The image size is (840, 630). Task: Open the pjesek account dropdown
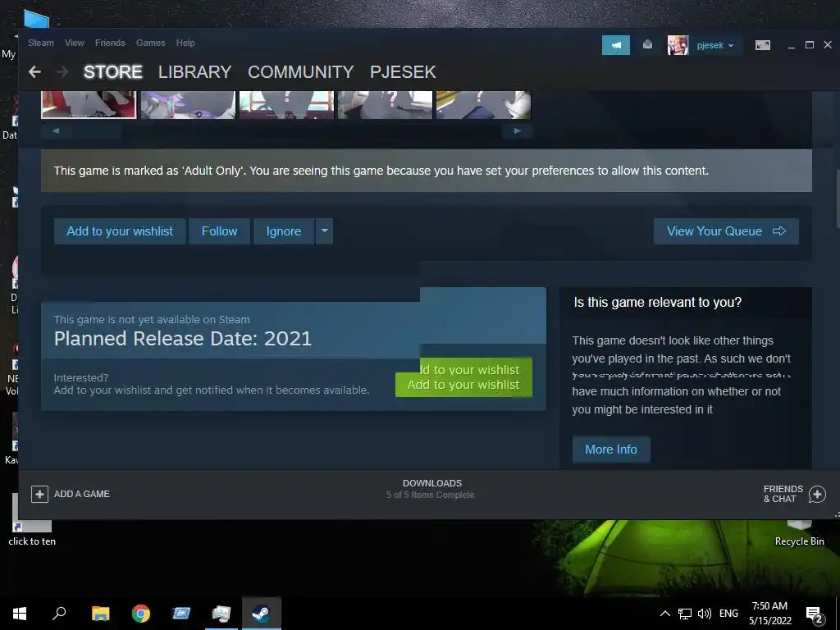click(x=715, y=46)
